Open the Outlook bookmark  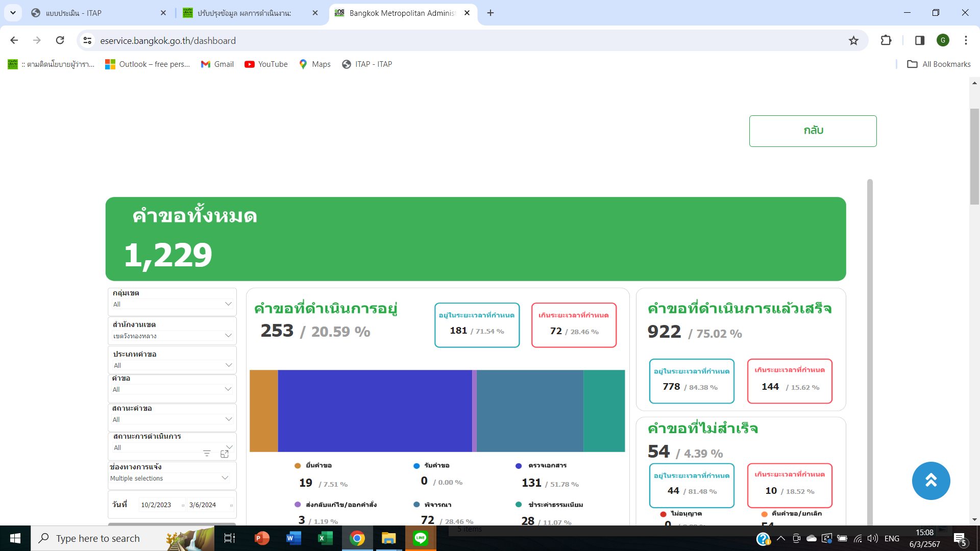(148, 64)
